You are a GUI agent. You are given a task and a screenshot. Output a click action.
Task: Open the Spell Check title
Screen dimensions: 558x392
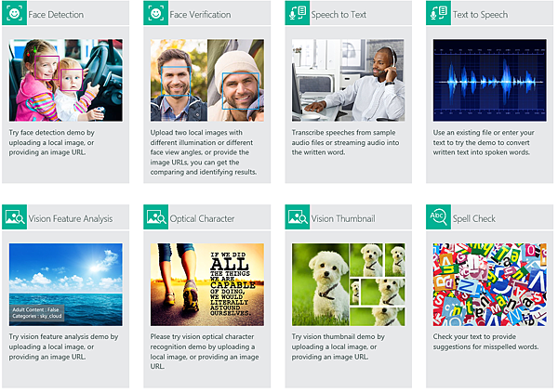pos(474,218)
